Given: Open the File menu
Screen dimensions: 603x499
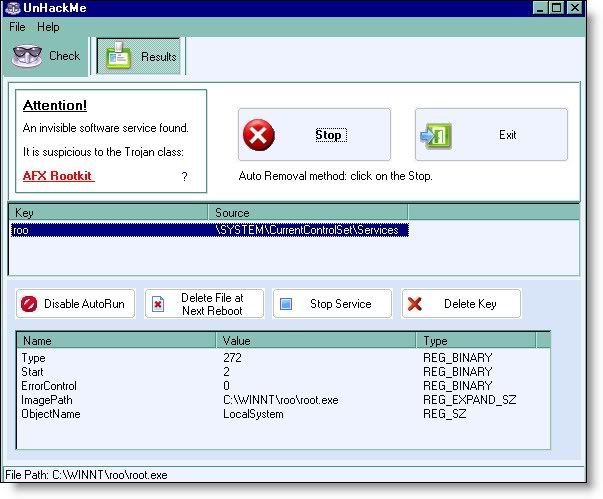Looking at the screenshot, I should click(x=17, y=27).
